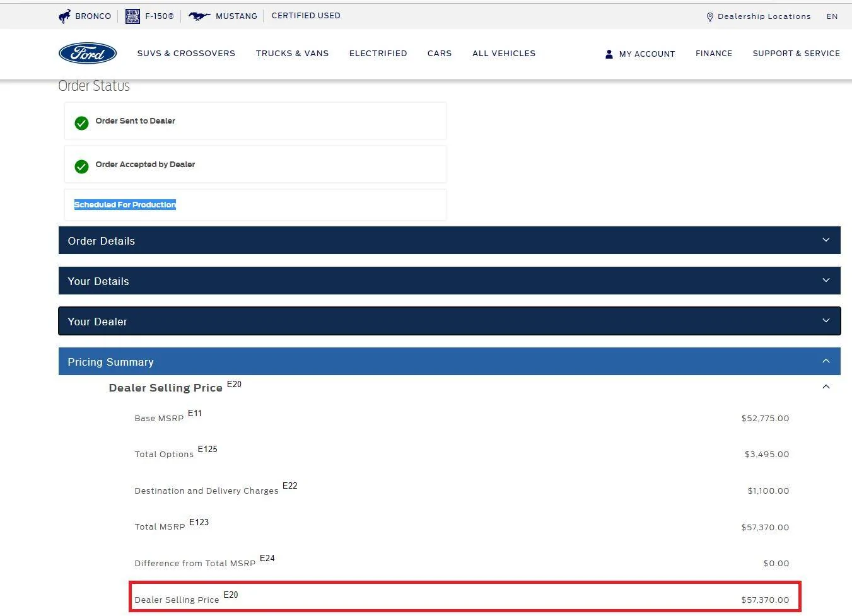The image size is (852, 616).
Task: Click the $52,775.00 Base MSRP value
Action: (x=765, y=419)
